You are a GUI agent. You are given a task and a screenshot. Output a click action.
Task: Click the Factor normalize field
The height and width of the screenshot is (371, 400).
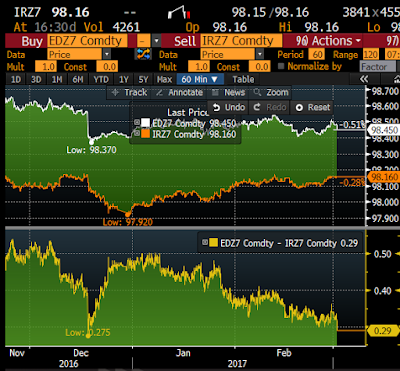(x=377, y=67)
